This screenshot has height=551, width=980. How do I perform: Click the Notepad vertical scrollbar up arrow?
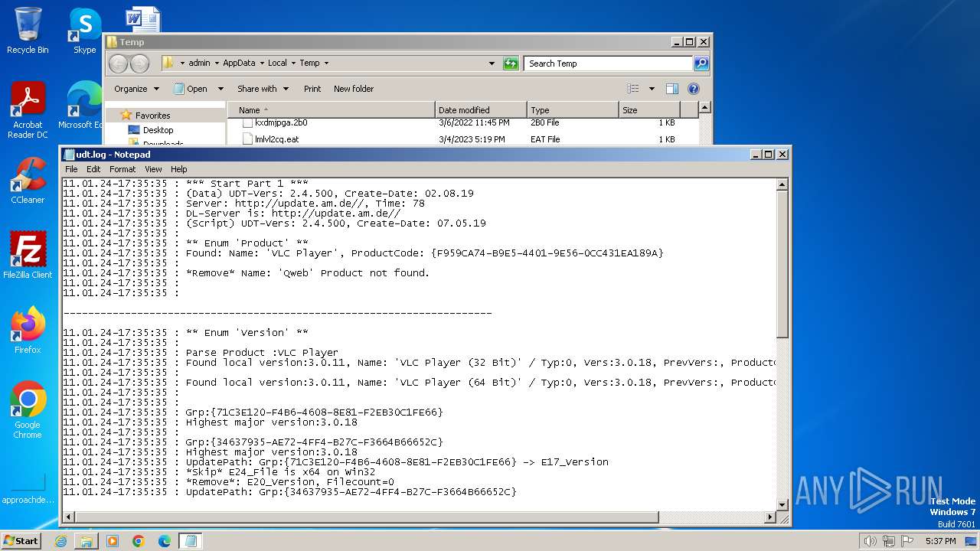click(782, 184)
